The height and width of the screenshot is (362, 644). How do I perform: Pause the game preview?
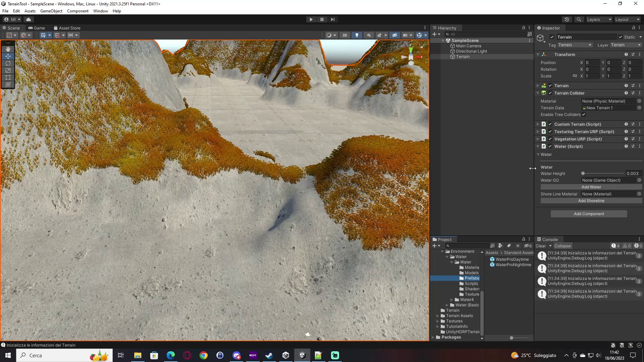coord(322,19)
